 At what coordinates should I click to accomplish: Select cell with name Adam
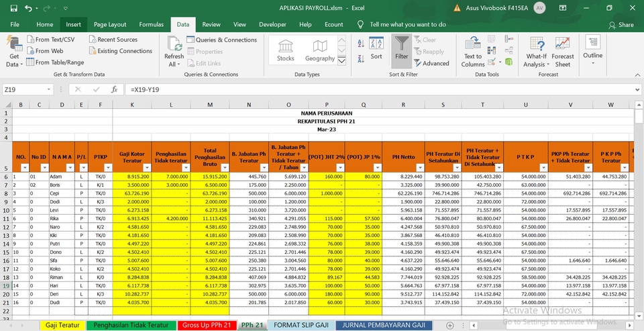click(62, 177)
